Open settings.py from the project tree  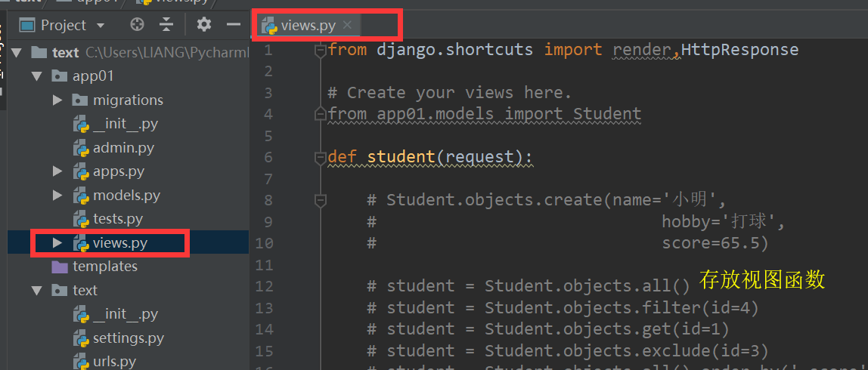pyautogui.click(x=128, y=338)
